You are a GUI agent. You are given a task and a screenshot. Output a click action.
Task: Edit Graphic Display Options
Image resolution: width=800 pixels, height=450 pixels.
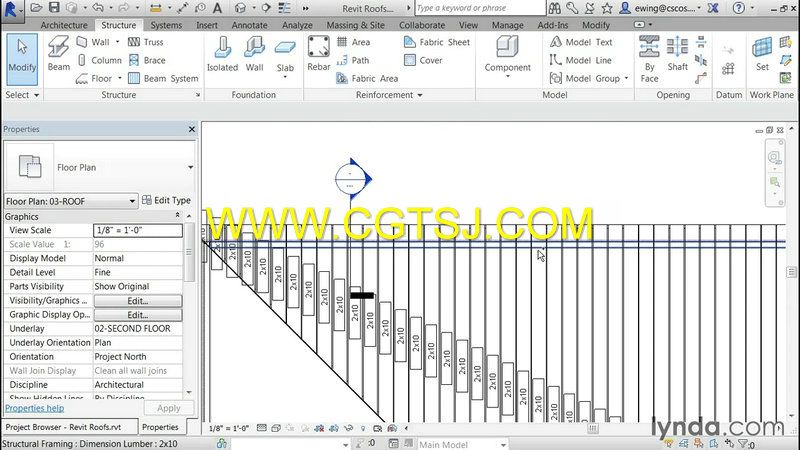point(138,315)
